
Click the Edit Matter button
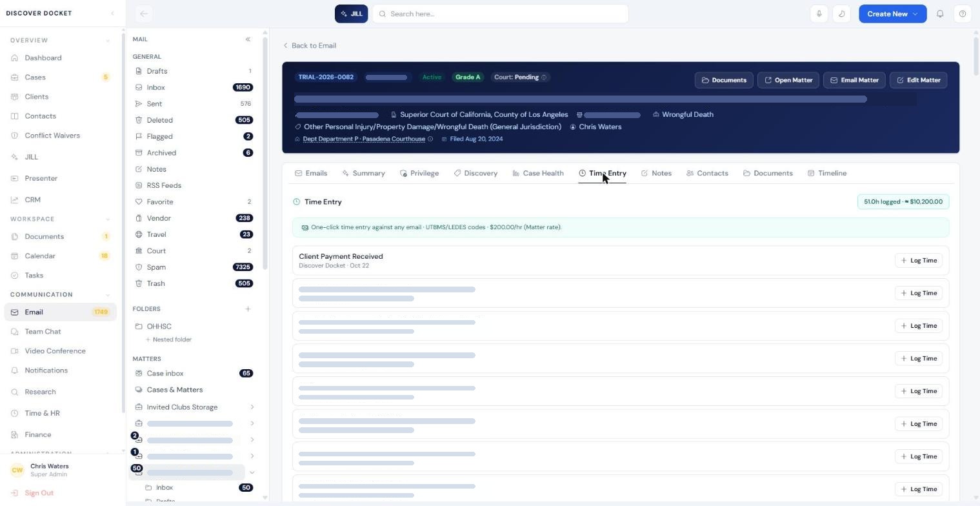(x=919, y=80)
